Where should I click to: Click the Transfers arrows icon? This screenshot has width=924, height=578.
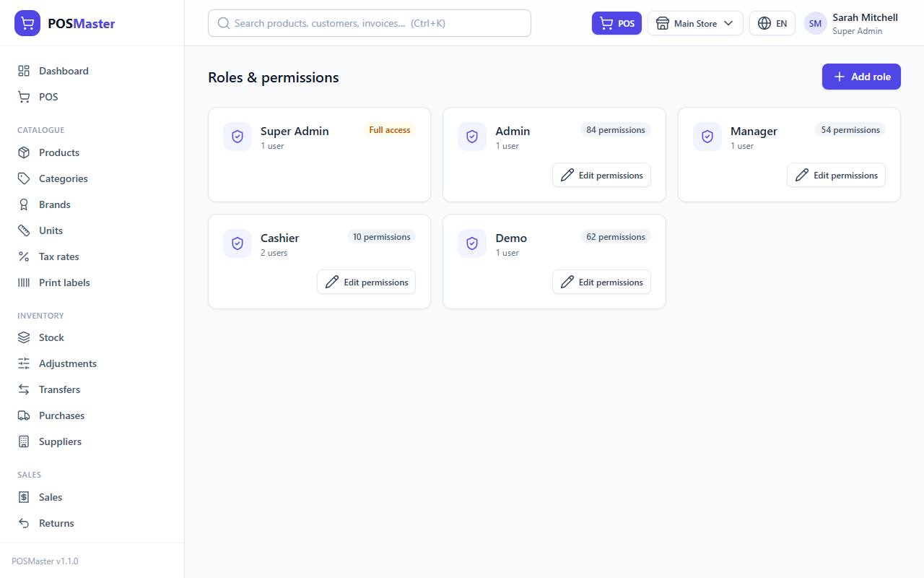pyautogui.click(x=24, y=389)
